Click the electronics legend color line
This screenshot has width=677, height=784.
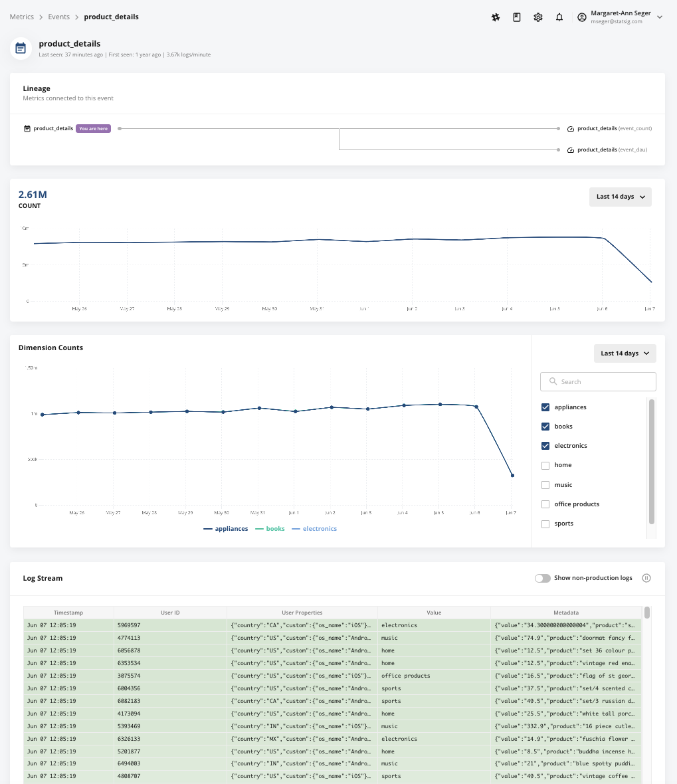pyautogui.click(x=296, y=529)
